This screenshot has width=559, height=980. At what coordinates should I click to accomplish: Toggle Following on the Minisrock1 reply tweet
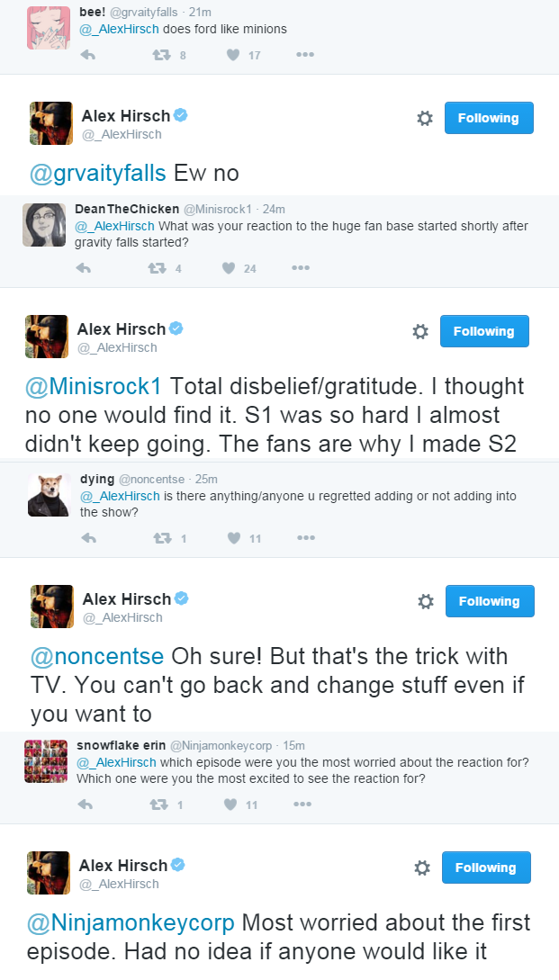click(x=483, y=331)
